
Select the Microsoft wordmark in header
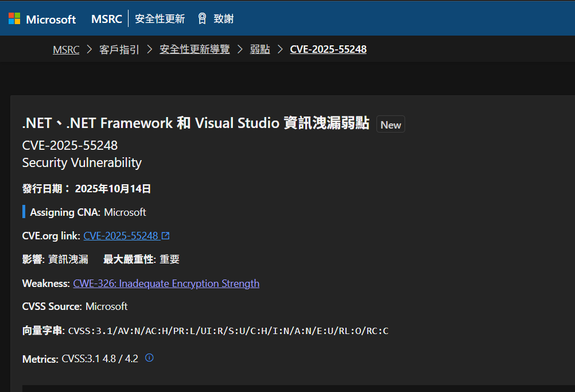pos(51,19)
